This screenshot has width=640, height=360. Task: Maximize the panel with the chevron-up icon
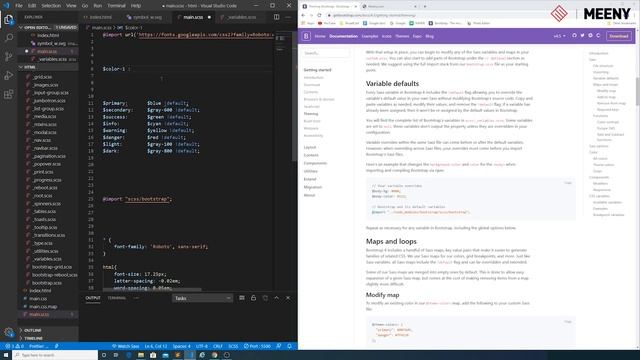pos(276,298)
